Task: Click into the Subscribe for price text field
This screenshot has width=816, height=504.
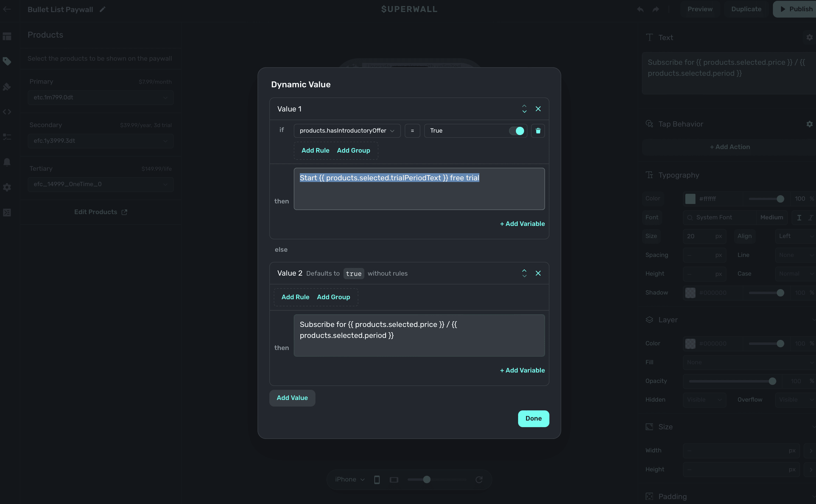Action: coord(419,335)
